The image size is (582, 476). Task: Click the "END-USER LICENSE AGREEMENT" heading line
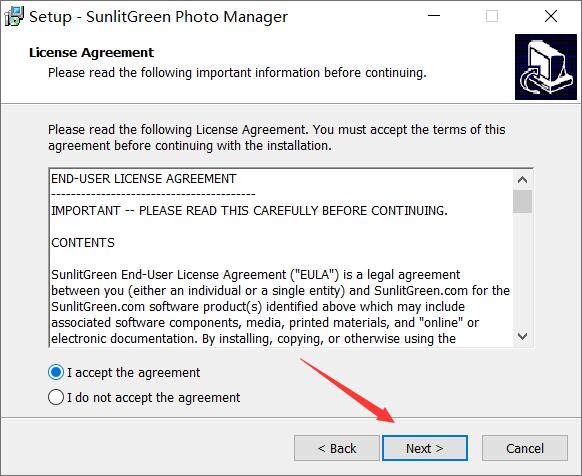coord(144,179)
